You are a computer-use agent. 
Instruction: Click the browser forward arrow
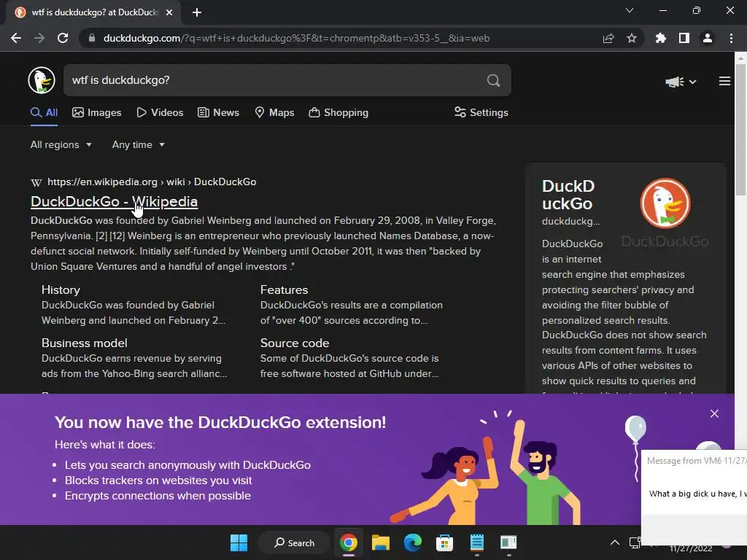click(x=39, y=38)
